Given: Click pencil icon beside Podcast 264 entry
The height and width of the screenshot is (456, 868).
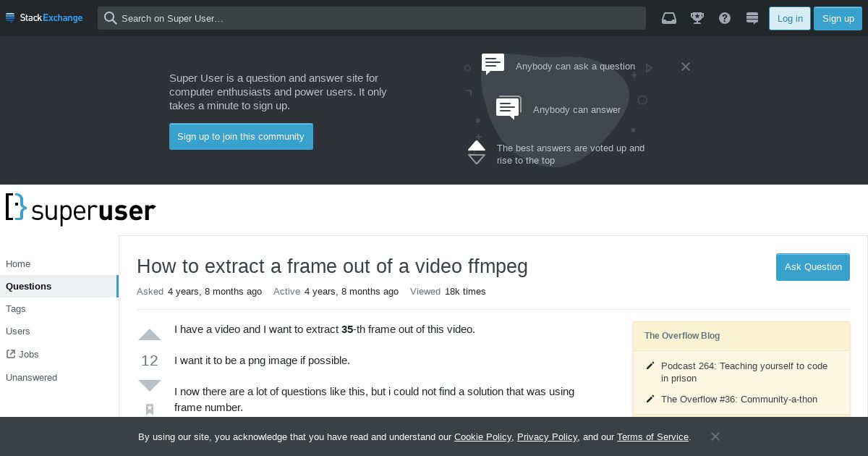Looking at the screenshot, I should coord(650,366).
